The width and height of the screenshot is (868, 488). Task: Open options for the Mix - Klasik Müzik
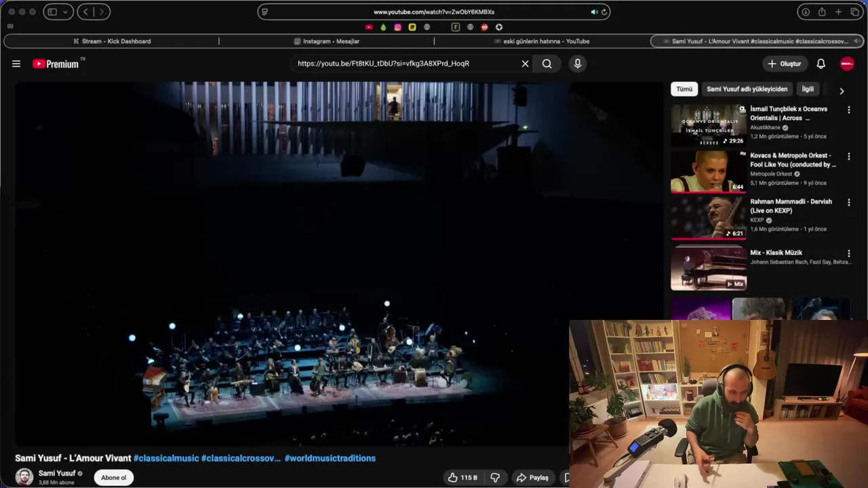[848, 253]
